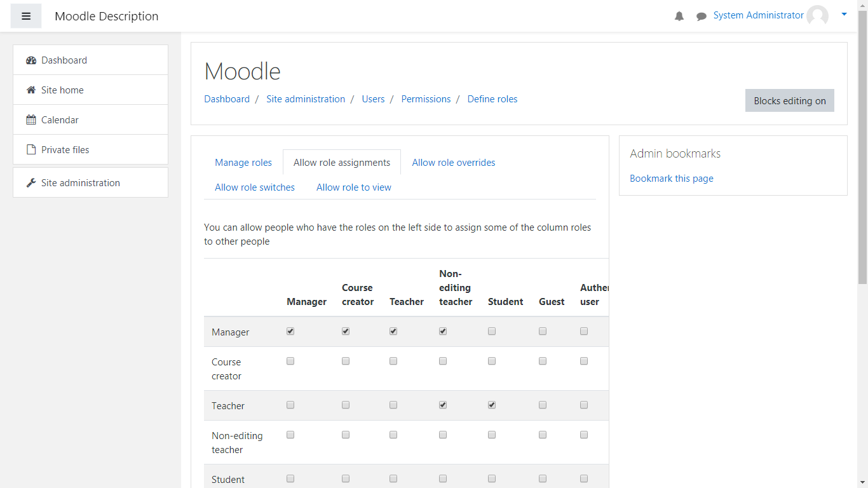868x488 pixels.
Task: Click the user avatar picture
Action: pyautogui.click(x=817, y=16)
